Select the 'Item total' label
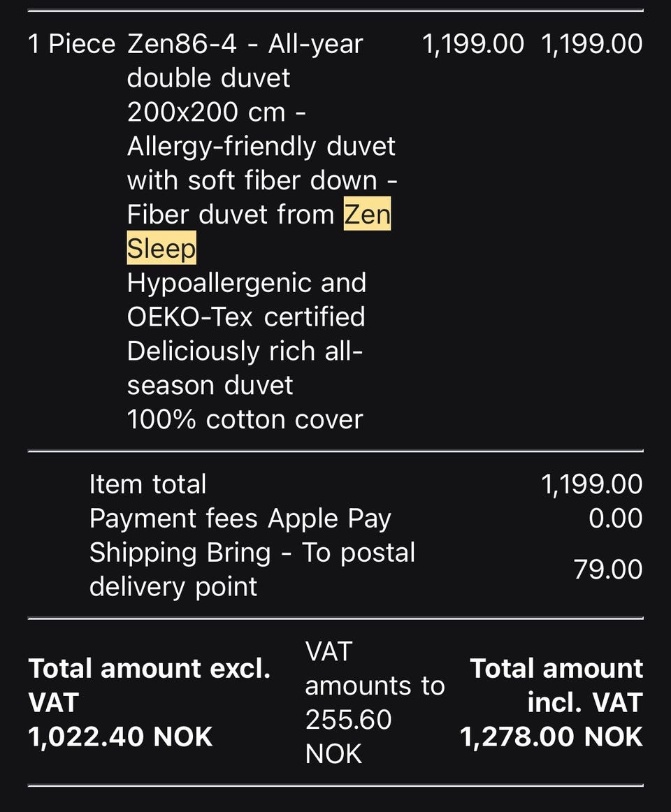 tap(147, 484)
